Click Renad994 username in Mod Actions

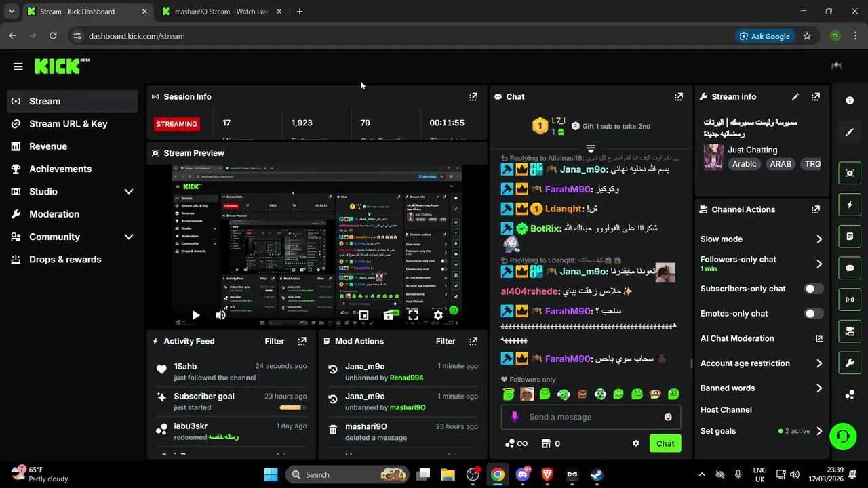[407, 378]
